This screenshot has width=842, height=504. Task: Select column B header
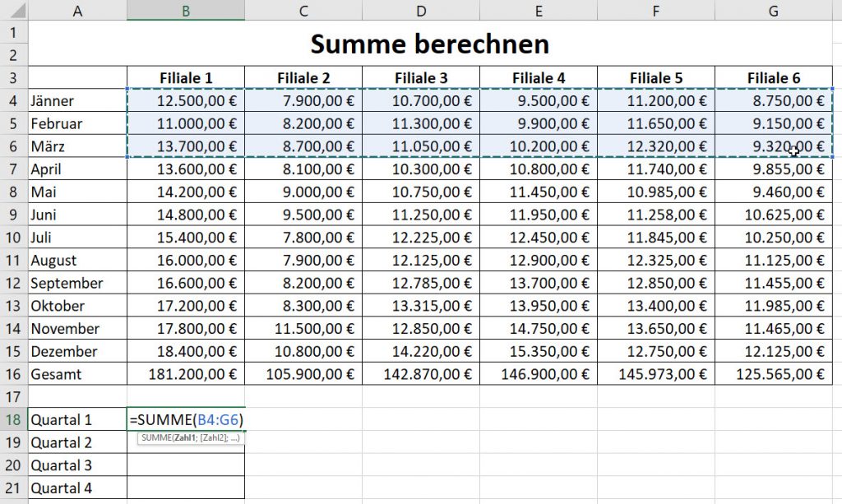pos(186,10)
